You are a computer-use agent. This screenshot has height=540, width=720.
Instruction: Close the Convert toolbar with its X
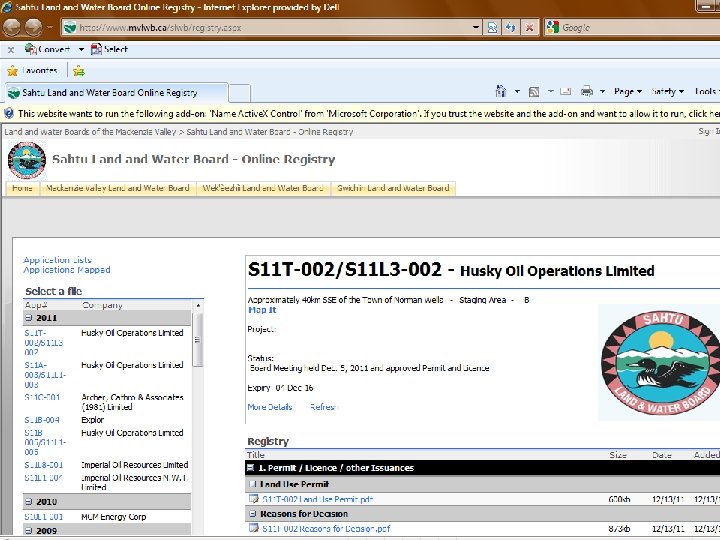[11, 50]
